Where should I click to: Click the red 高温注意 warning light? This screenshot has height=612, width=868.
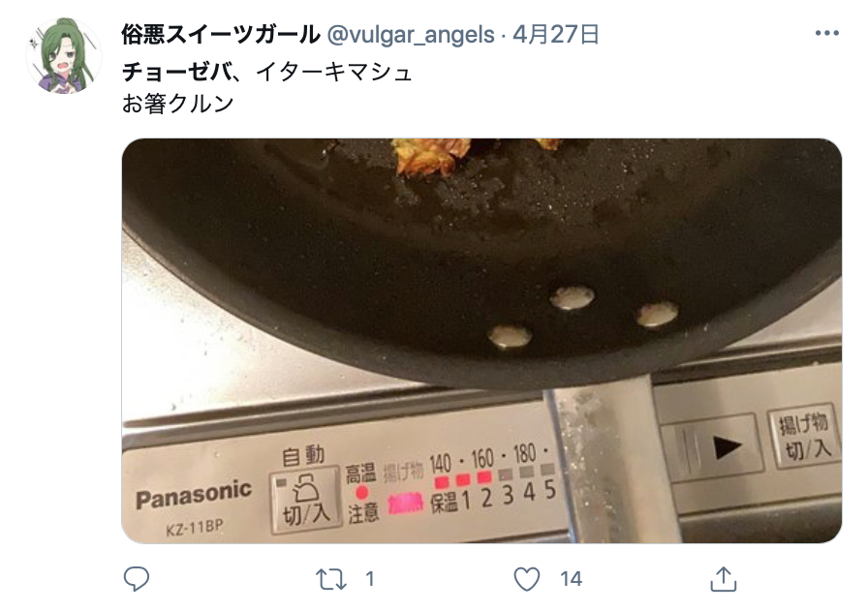click(361, 493)
